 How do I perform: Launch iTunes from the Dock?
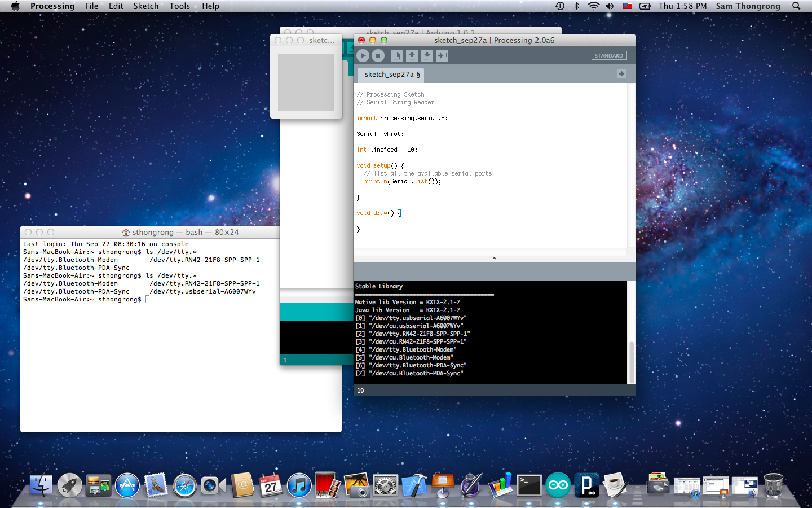pyautogui.click(x=299, y=485)
